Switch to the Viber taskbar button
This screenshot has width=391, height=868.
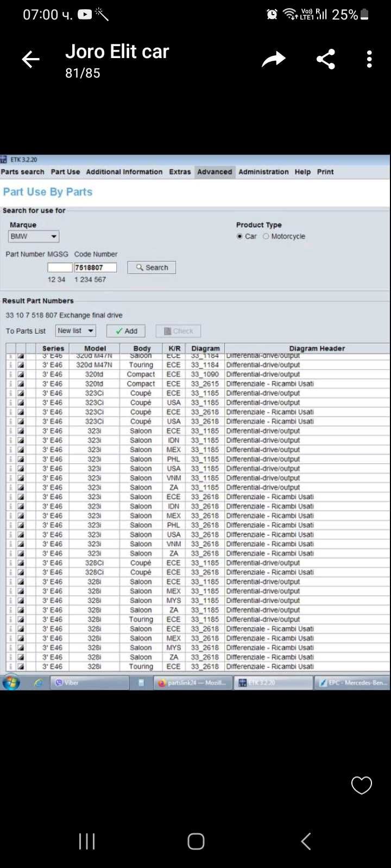pos(89,683)
